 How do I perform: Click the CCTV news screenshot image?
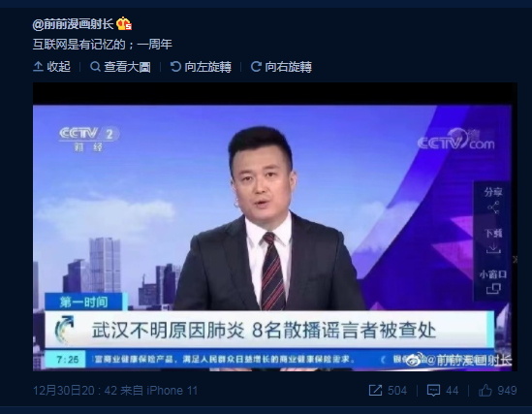pos(275,227)
